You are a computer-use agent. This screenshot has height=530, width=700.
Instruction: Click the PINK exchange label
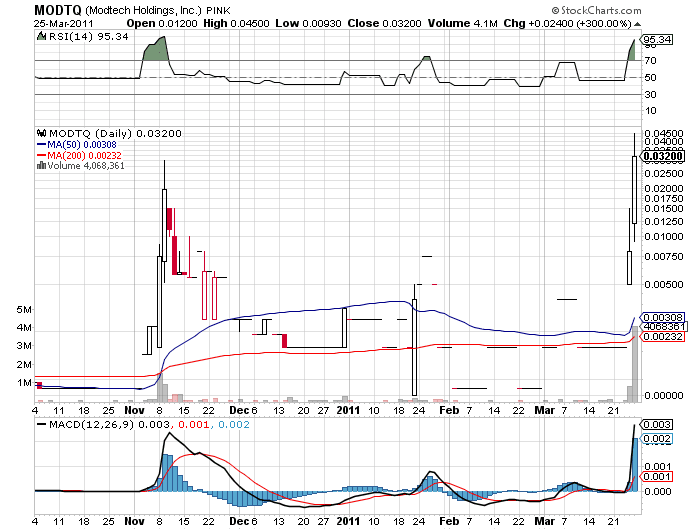click(x=218, y=11)
